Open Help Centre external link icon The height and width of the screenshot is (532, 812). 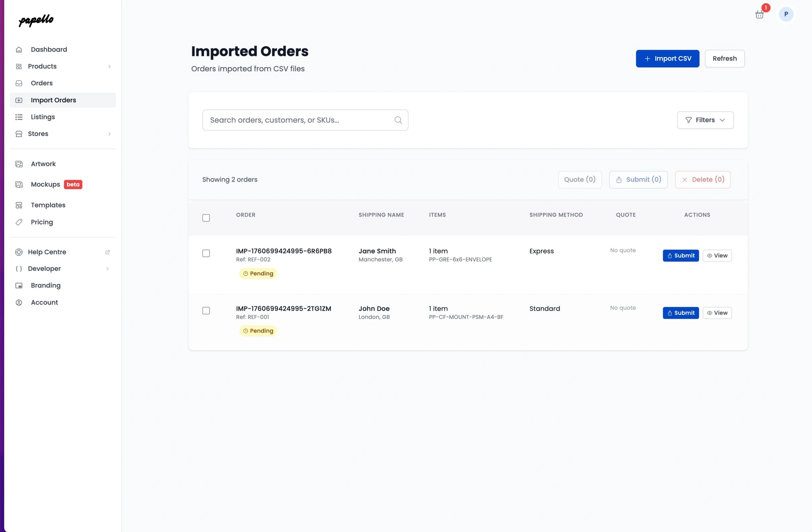point(108,252)
